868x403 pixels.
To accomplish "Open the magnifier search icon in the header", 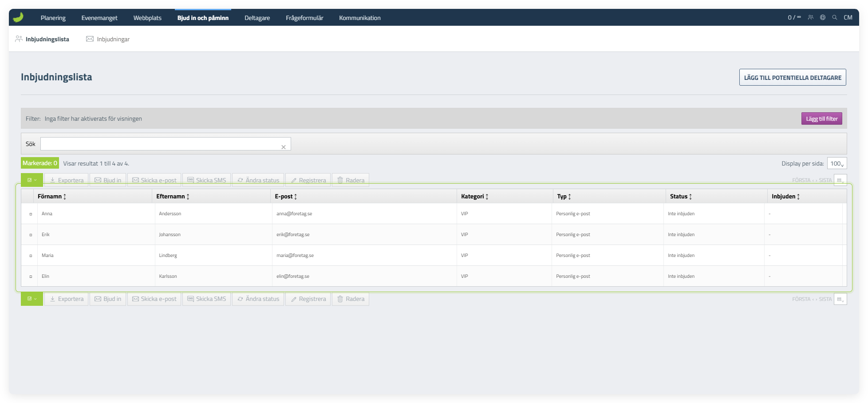I will [x=835, y=17].
